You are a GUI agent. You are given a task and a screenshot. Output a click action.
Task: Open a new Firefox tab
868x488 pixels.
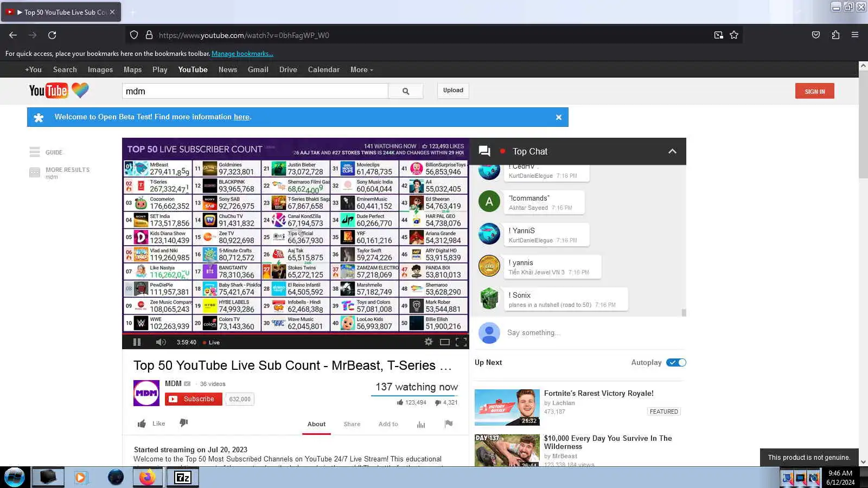[132, 12]
